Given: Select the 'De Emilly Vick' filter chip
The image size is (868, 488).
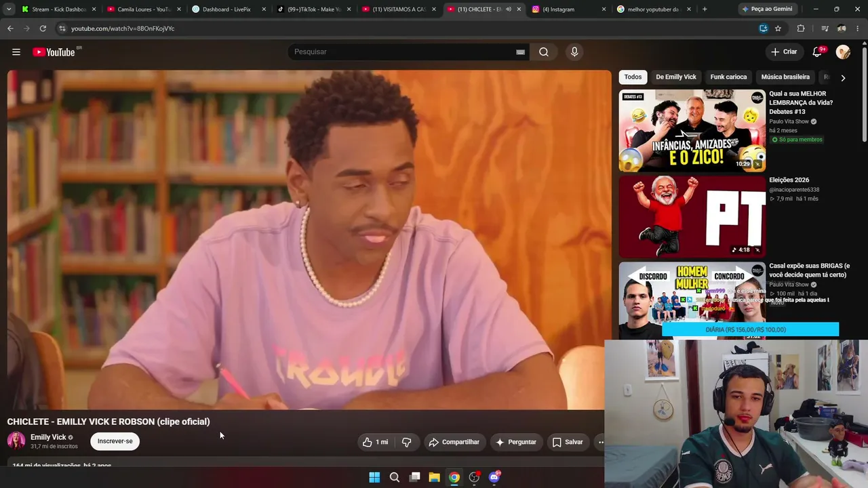Looking at the screenshot, I should (676, 77).
